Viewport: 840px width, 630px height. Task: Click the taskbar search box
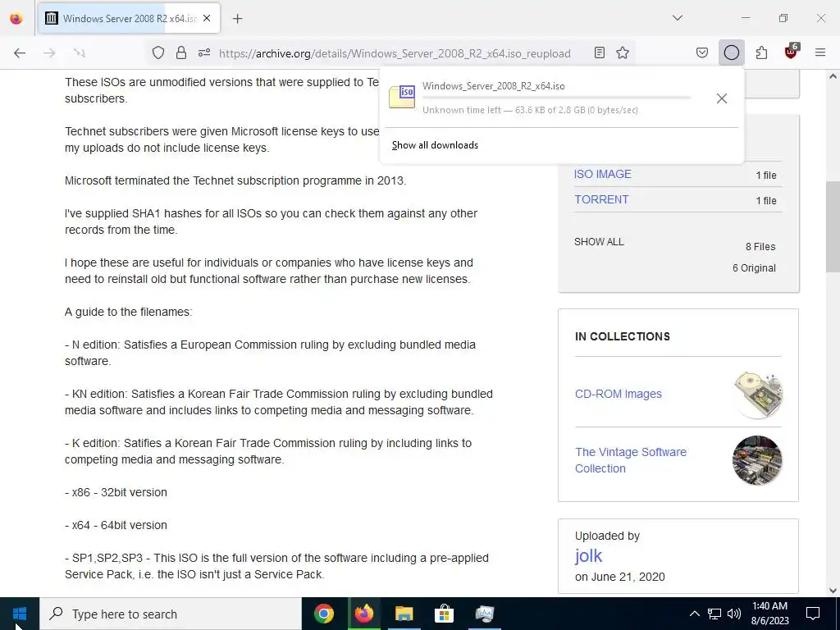click(x=171, y=614)
